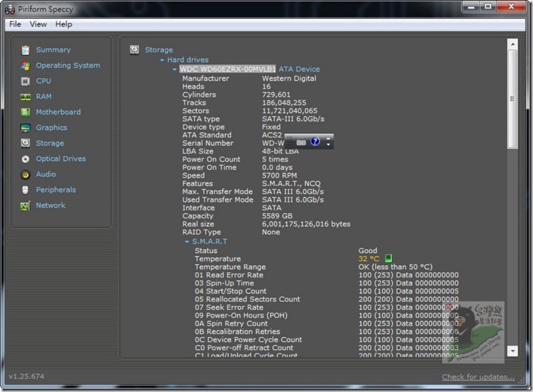Open the RAM section
The height and width of the screenshot is (392, 533).
(44, 97)
